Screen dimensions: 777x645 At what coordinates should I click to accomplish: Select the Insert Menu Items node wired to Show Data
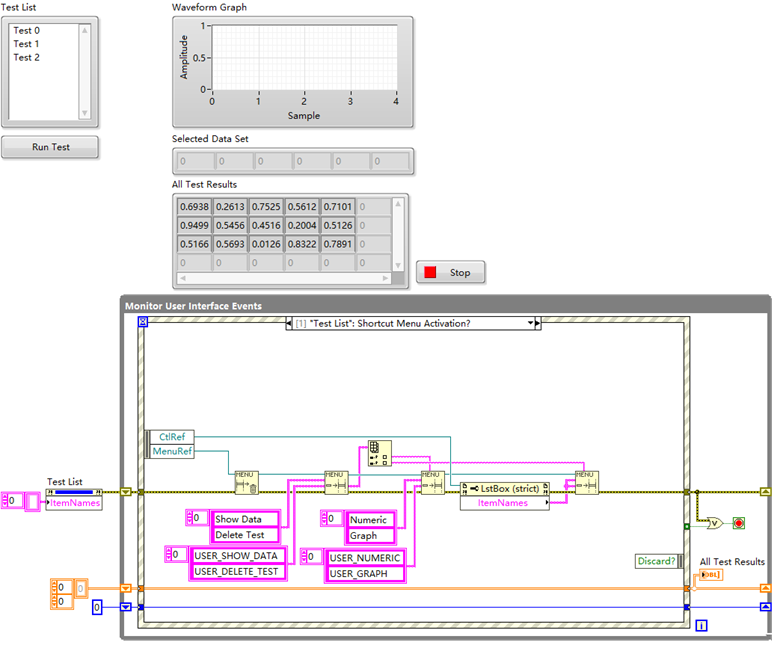tap(336, 483)
